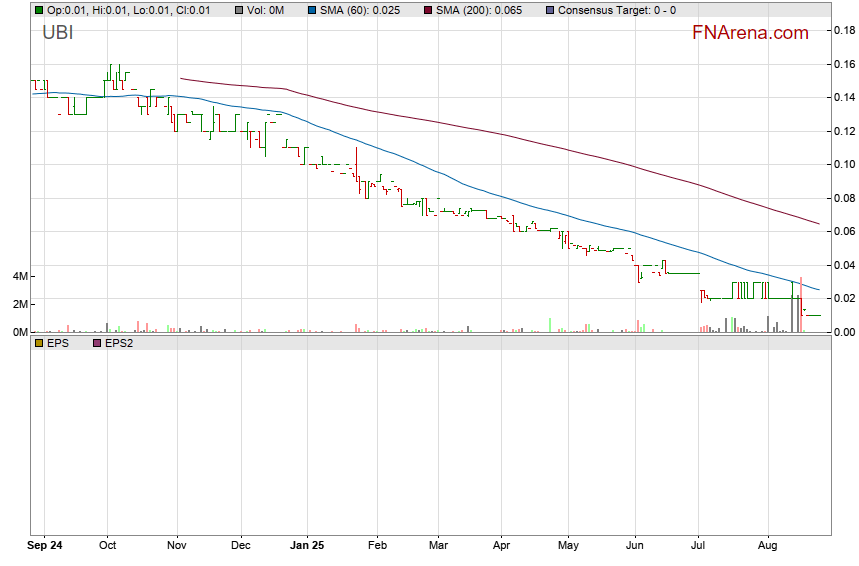Click the blue SMA (60) legend swatch
This screenshot has height=566, width=859.
pos(312,10)
